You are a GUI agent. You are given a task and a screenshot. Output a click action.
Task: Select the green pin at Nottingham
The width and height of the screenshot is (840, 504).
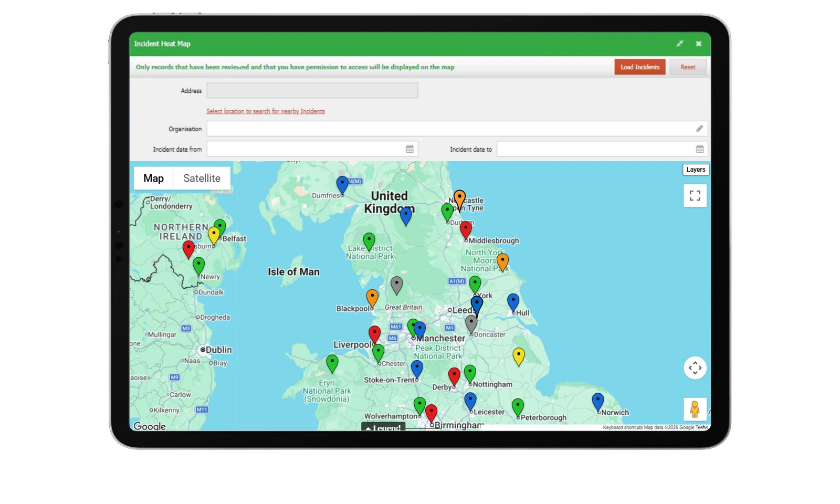pos(470,375)
